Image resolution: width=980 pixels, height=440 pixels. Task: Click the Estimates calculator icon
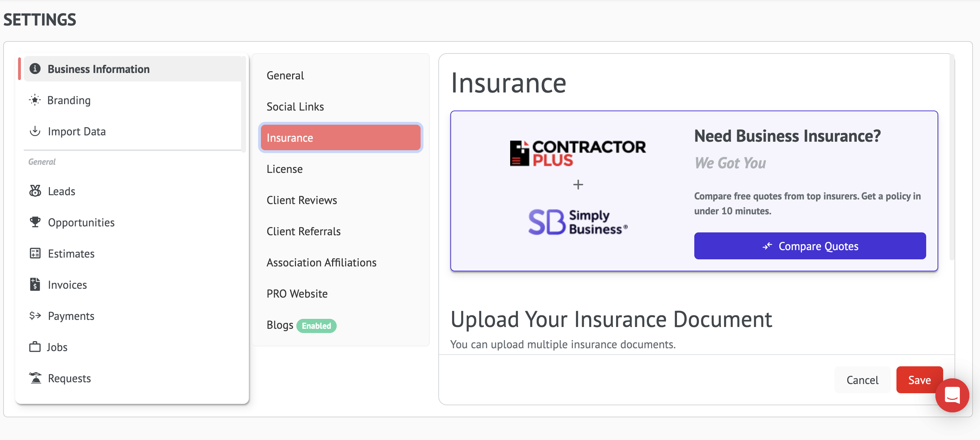pos(35,253)
